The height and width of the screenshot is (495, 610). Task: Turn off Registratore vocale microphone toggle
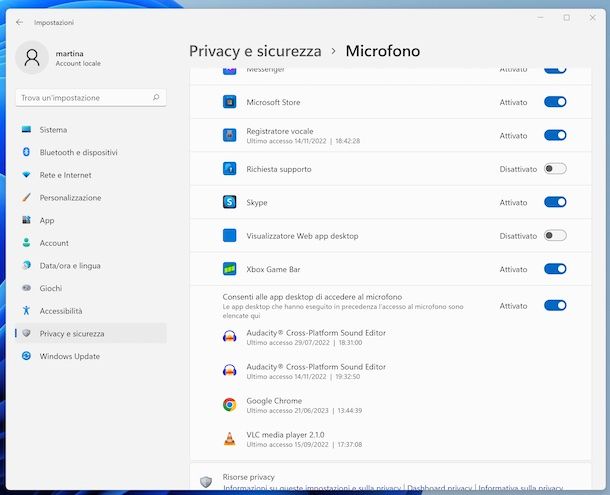555,135
